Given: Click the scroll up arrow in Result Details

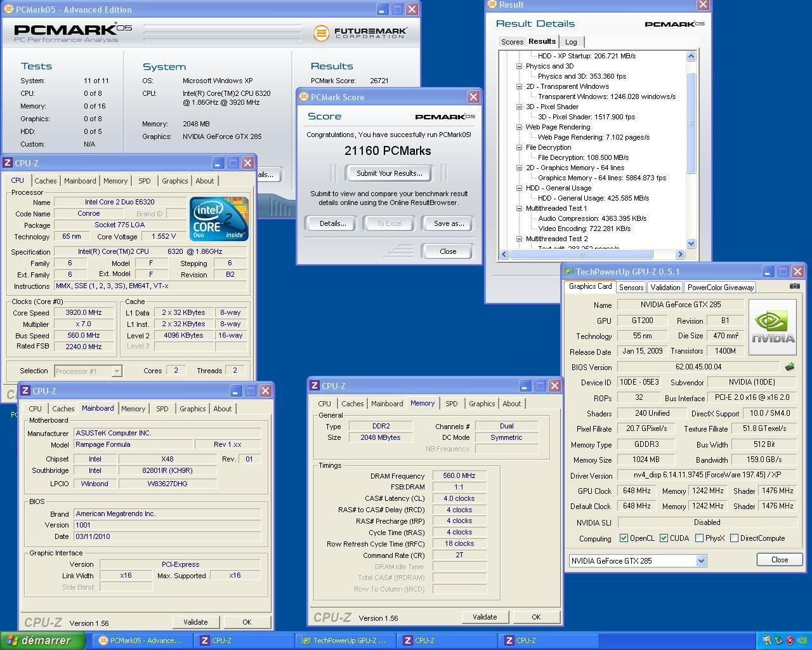Looking at the screenshot, I should (x=691, y=56).
